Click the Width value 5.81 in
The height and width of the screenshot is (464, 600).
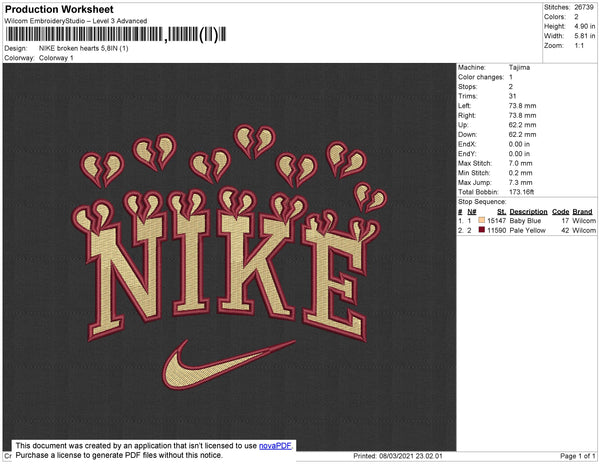pyautogui.click(x=584, y=36)
